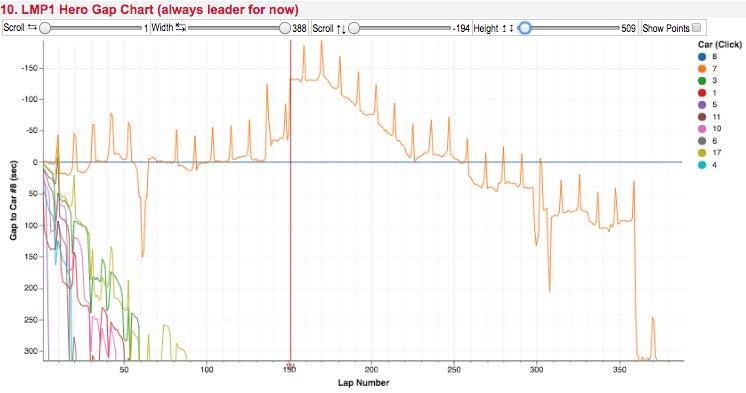Select car 3 green legend dot
The width and height of the screenshot is (746, 393).
tap(702, 81)
